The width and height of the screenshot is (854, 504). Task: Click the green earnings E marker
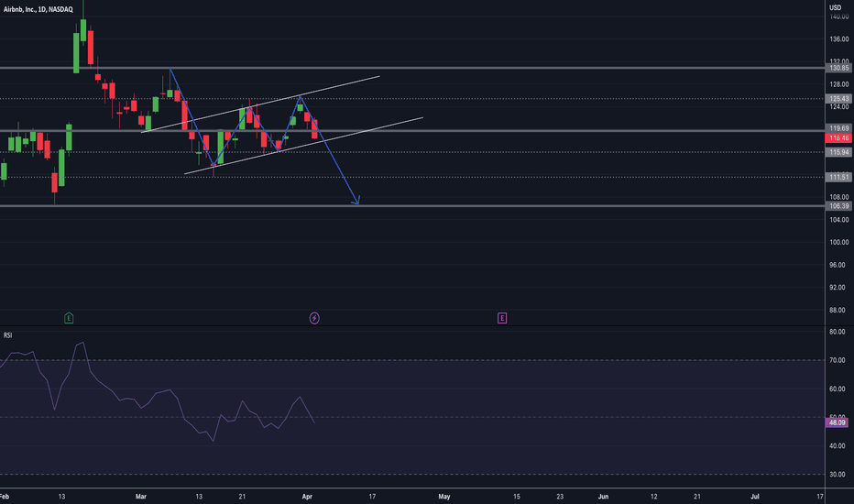coord(69,318)
